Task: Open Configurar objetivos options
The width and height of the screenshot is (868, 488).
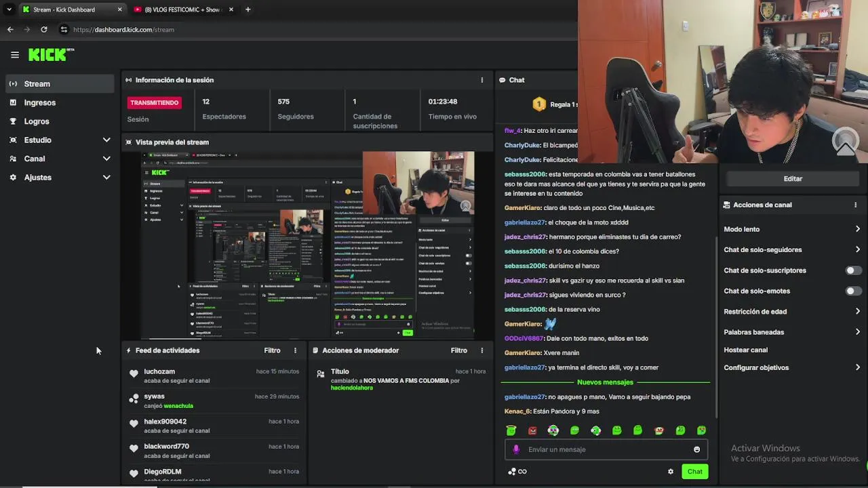Action: 792,367
